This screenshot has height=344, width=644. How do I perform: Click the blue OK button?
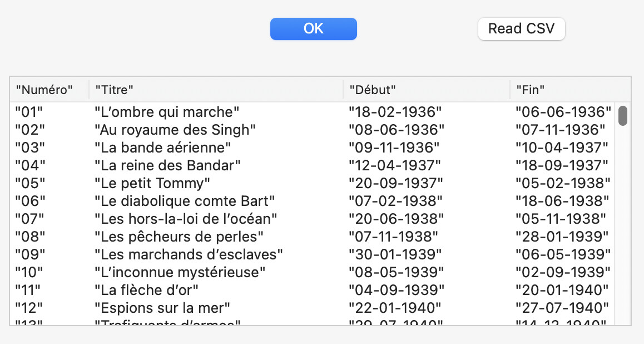pyautogui.click(x=313, y=29)
